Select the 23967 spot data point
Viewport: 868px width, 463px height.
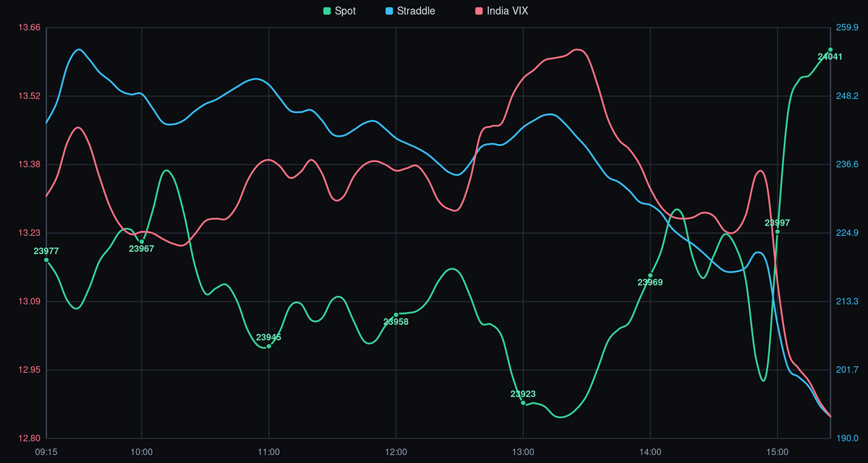click(x=142, y=242)
